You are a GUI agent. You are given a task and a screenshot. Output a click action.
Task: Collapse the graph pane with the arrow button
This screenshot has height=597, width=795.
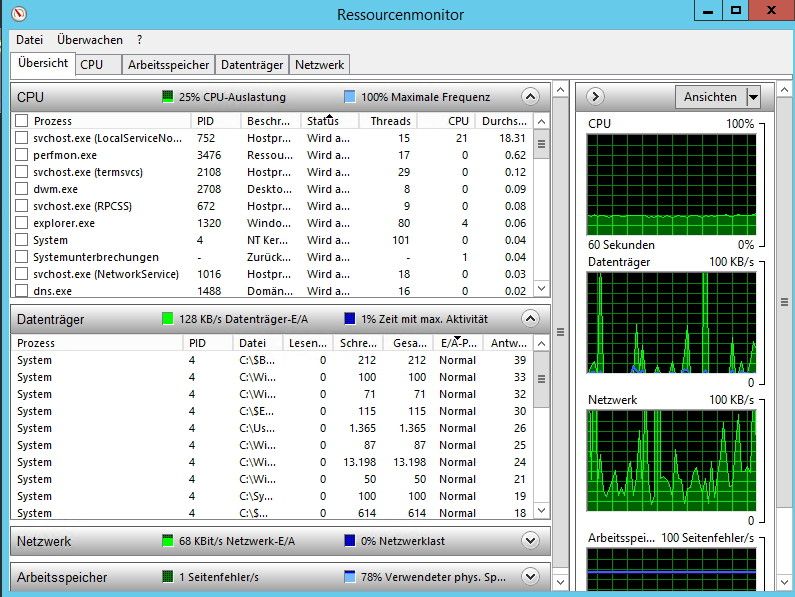tap(595, 96)
